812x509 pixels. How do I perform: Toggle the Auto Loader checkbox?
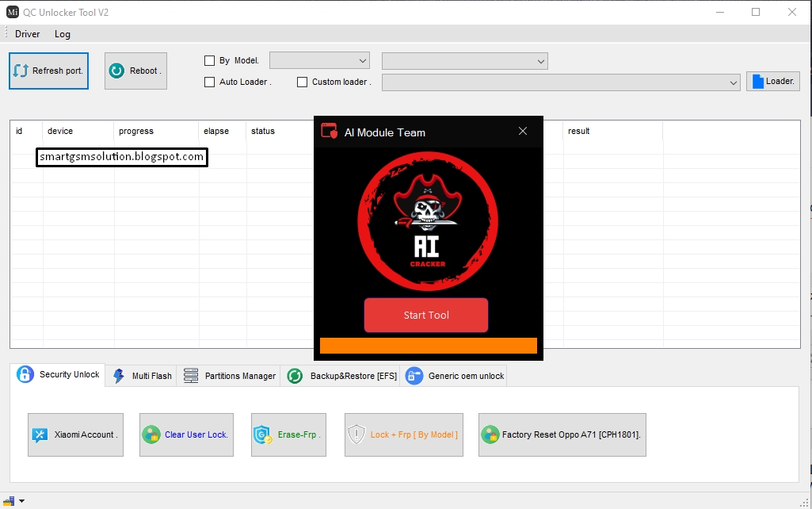tap(210, 82)
